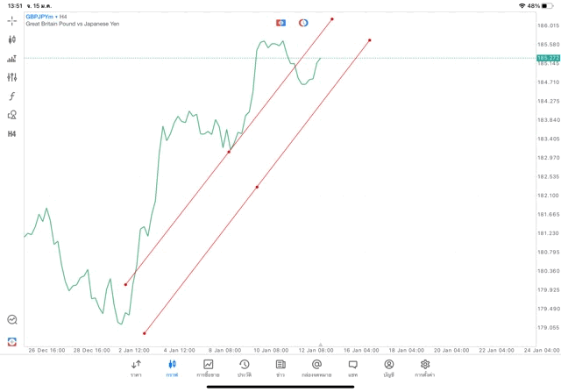
Task: Open chart type candlestick settings
Action: click(x=12, y=39)
